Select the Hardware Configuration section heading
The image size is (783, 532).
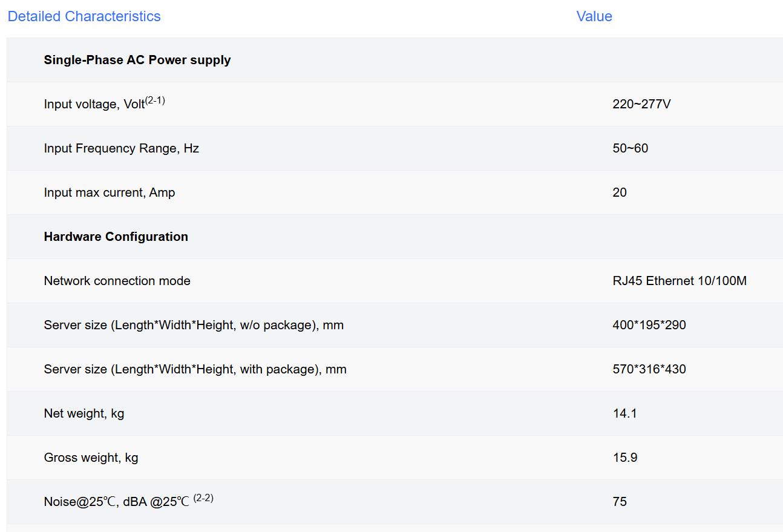click(x=116, y=237)
